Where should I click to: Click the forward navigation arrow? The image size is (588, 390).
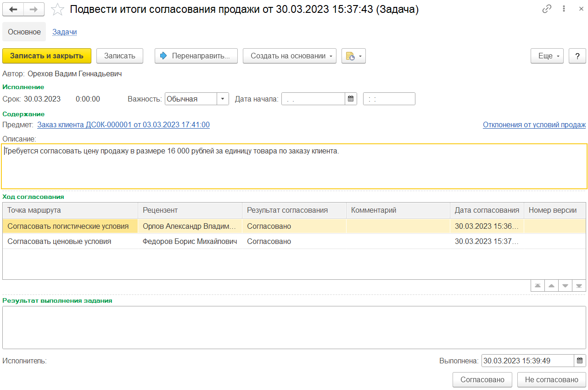[34, 9]
